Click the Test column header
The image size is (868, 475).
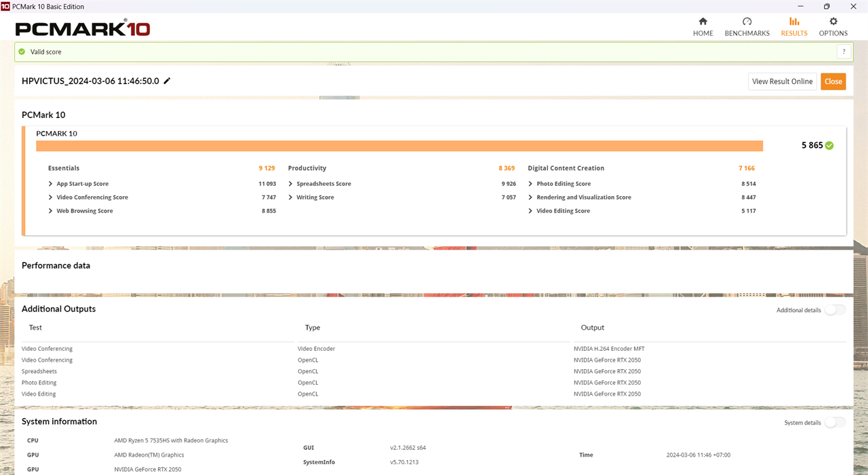pyautogui.click(x=35, y=327)
